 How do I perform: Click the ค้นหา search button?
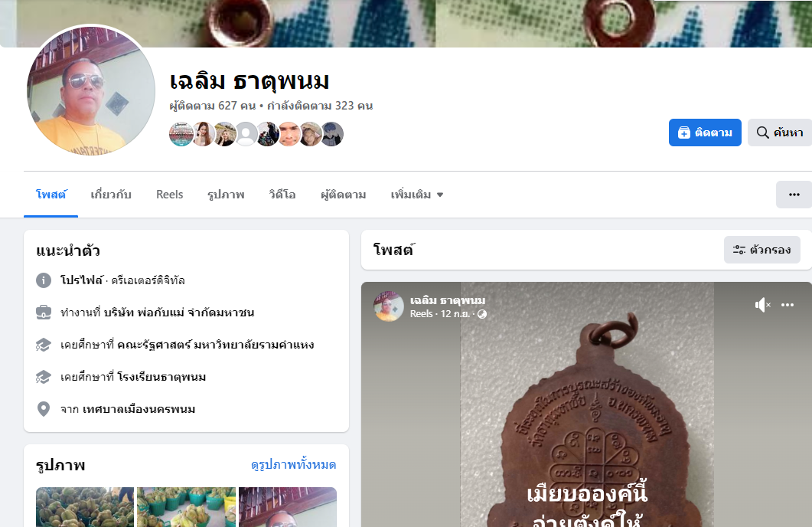coord(780,133)
